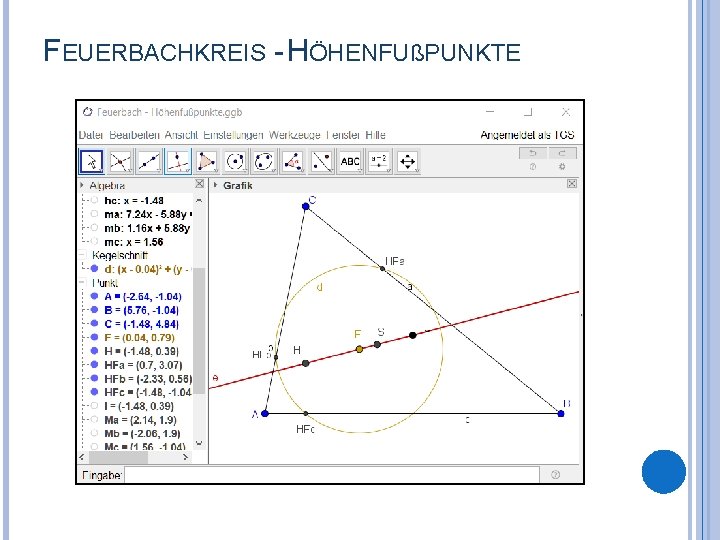Toggle visibility of line ma
720x540 pixels.
94,214
